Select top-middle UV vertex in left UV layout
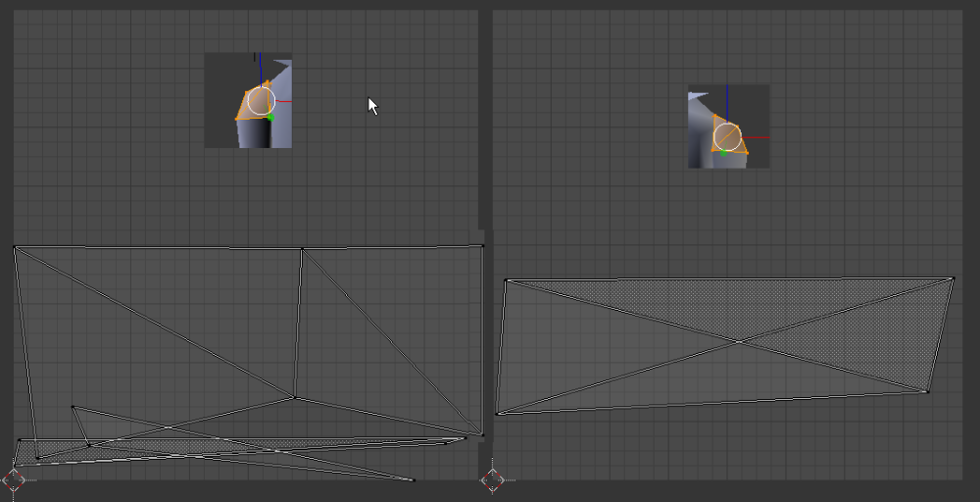The width and height of the screenshot is (980, 502). [302, 249]
